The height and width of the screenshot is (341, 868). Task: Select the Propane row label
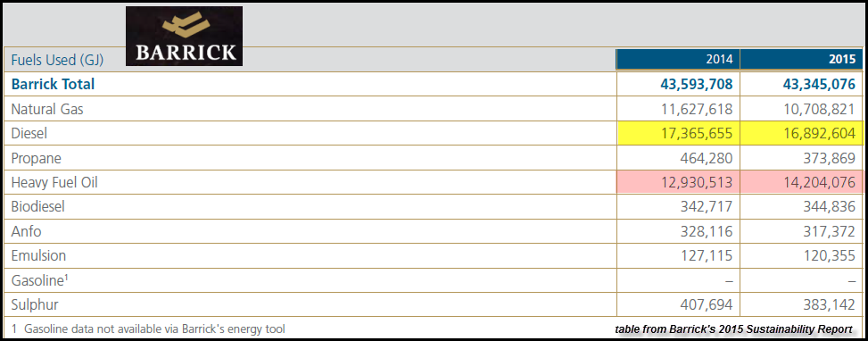[x=36, y=158]
